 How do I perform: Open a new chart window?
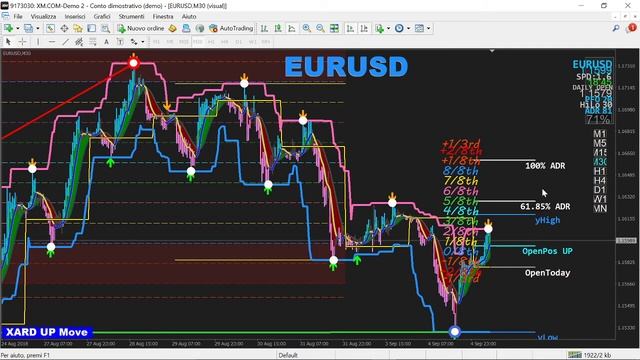coord(8,28)
